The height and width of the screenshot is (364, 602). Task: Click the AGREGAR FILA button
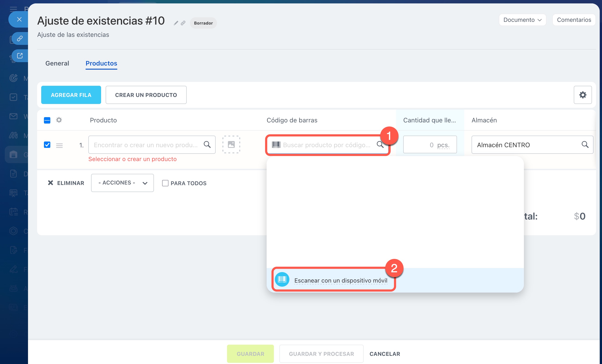pos(71,95)
